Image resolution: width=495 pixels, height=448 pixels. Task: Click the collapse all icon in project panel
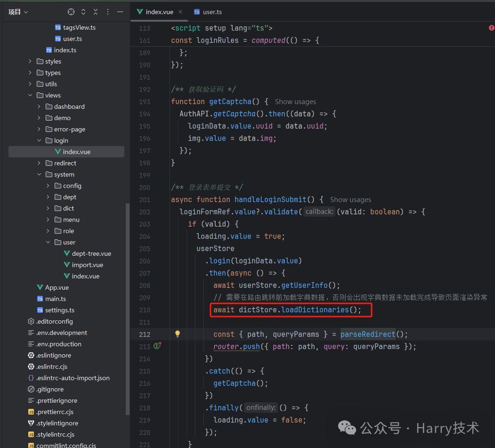[96, 12]
